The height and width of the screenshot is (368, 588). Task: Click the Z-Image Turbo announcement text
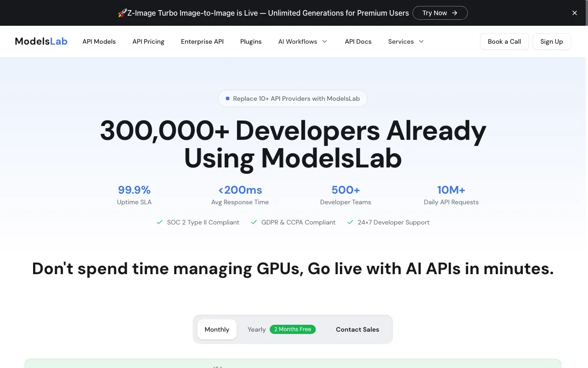[x=268, y=13]
